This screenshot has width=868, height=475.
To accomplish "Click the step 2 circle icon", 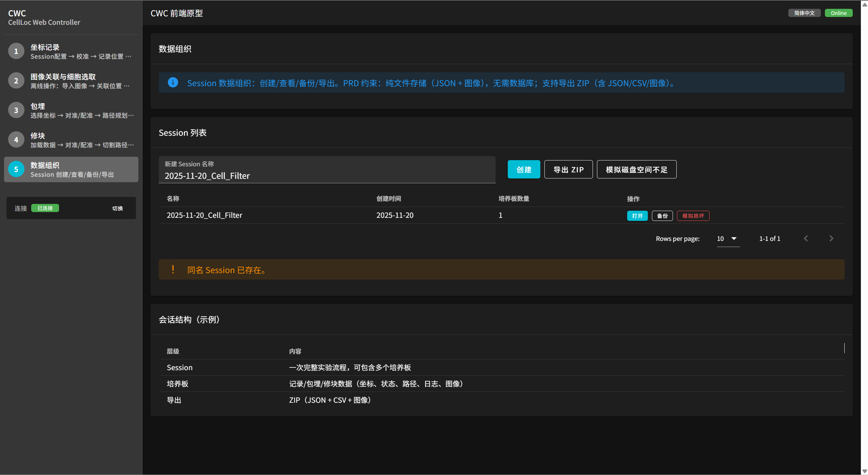I will [16, 81].
